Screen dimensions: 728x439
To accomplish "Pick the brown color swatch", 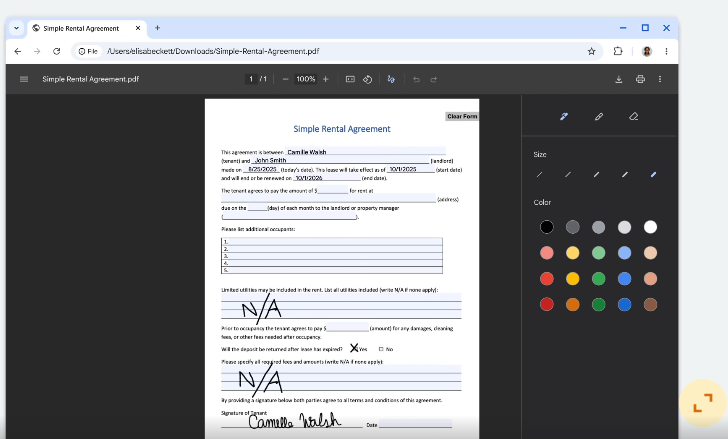I will [650, 305].
